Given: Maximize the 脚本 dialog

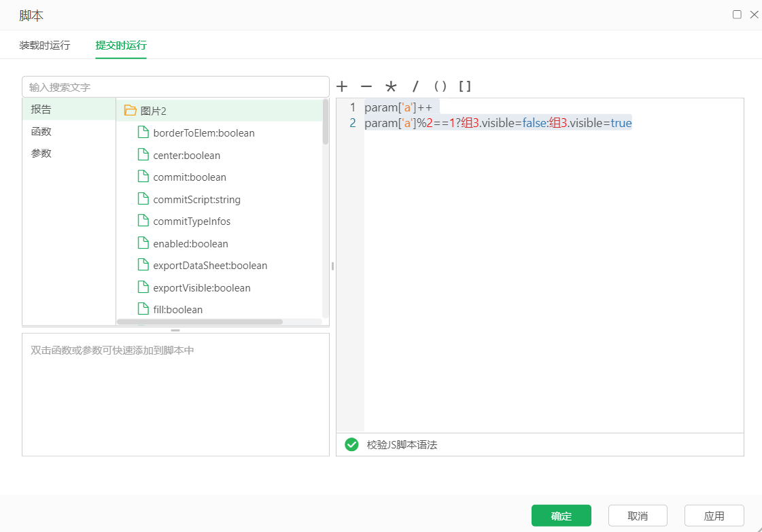Looking at the screenshot, I should (737, 14).
